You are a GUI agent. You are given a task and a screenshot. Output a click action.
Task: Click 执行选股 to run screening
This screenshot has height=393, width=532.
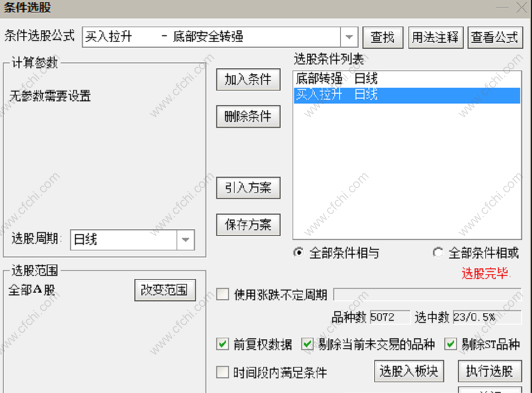(490, 371)
